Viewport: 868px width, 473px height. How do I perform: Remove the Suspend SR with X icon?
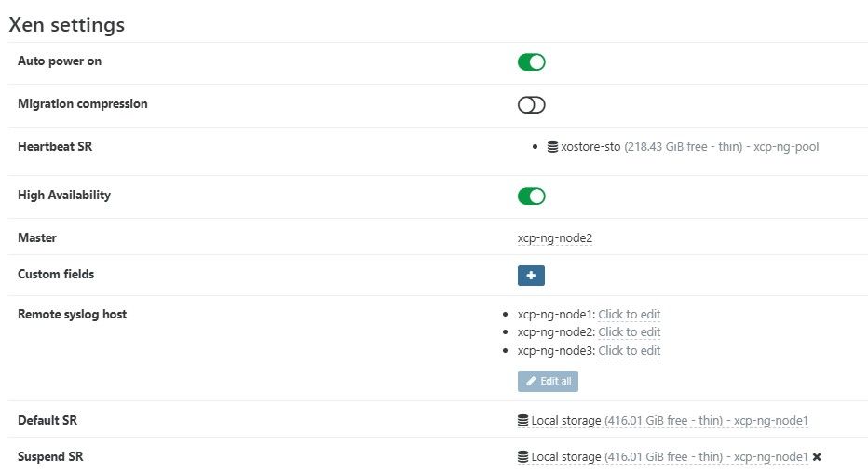817,457
